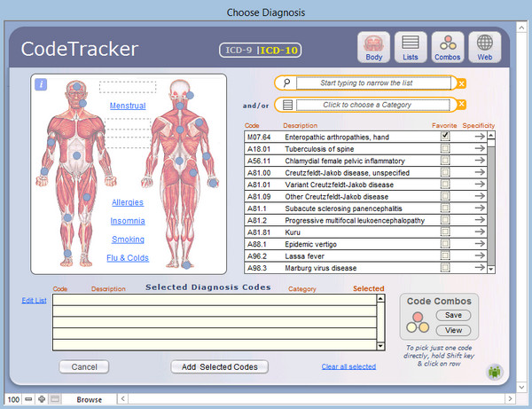The image size is (532, 409).
Task: Open specificity arrow for Lassa fever
Action: coord(480,256)
